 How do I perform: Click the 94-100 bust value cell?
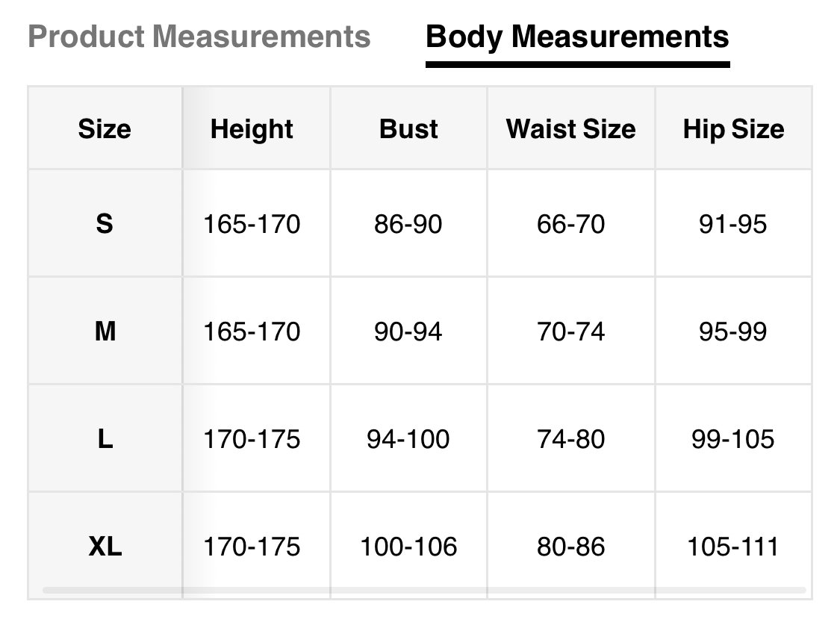tap(408, 438)
